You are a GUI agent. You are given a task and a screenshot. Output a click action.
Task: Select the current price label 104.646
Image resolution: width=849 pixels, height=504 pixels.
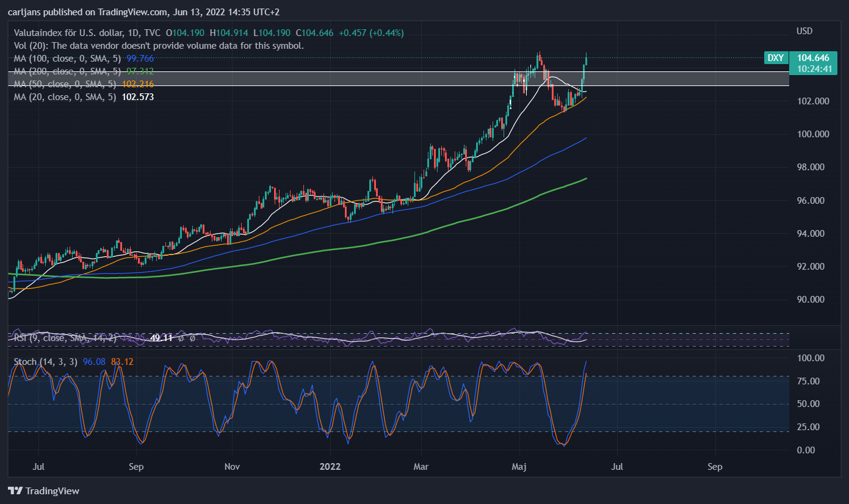tap(812, 58)
